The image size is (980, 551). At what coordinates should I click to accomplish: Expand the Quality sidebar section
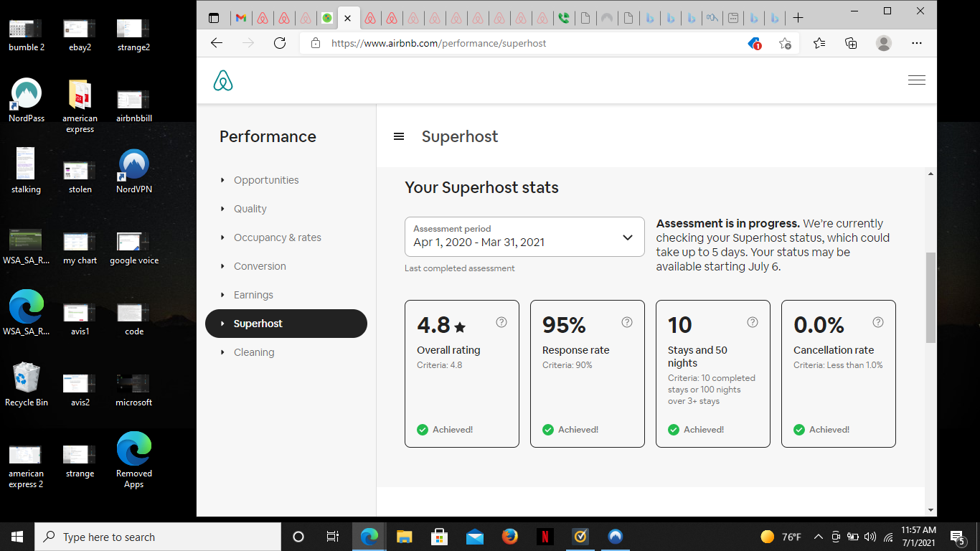click(x=250, y=209)
